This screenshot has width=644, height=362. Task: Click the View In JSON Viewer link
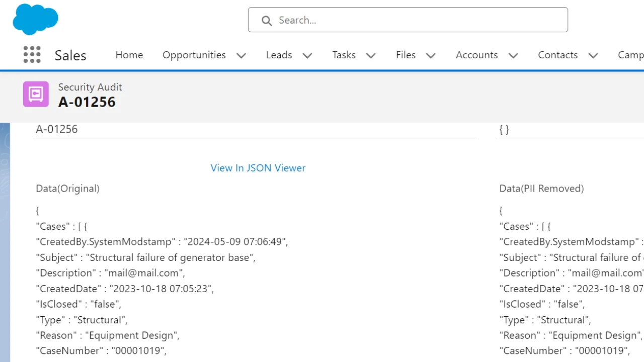pos(258,168)
